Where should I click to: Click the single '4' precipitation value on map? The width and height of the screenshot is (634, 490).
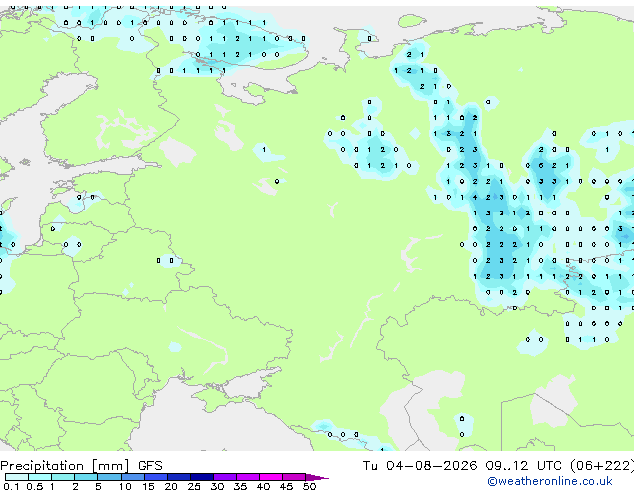(x=475, y=198)
